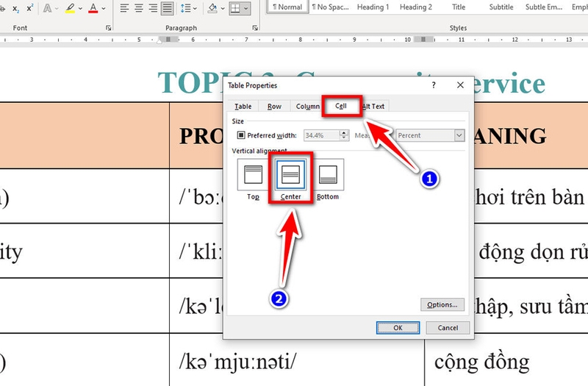The height and width of the screenshot is (386, 588).
Task: Apply Subtle Emphasis style
Action: pyautogui.click(x=544, y=7)
